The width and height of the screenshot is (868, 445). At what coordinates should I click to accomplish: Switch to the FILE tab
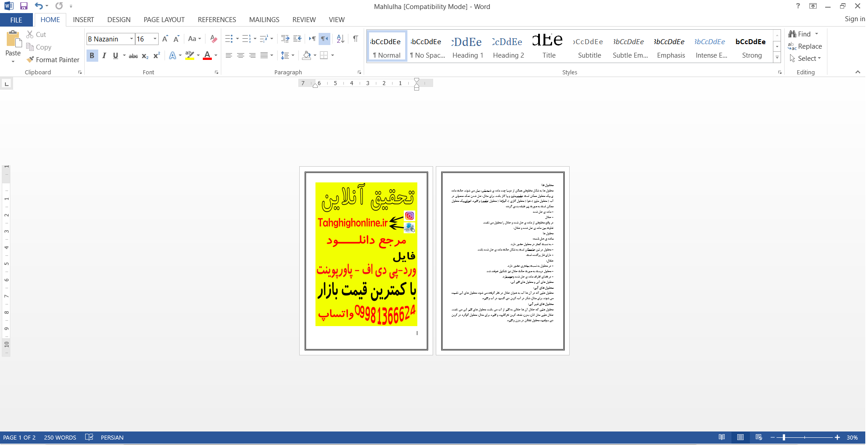click(16, 20)
